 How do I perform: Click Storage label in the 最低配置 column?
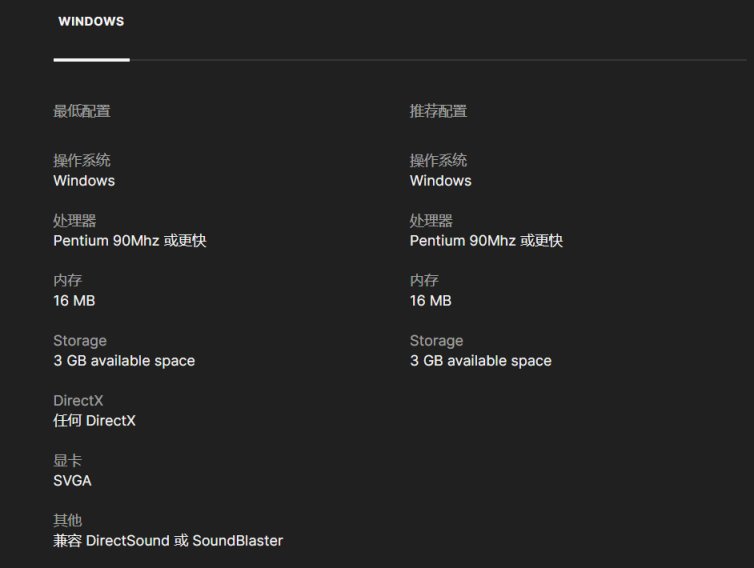80,341
